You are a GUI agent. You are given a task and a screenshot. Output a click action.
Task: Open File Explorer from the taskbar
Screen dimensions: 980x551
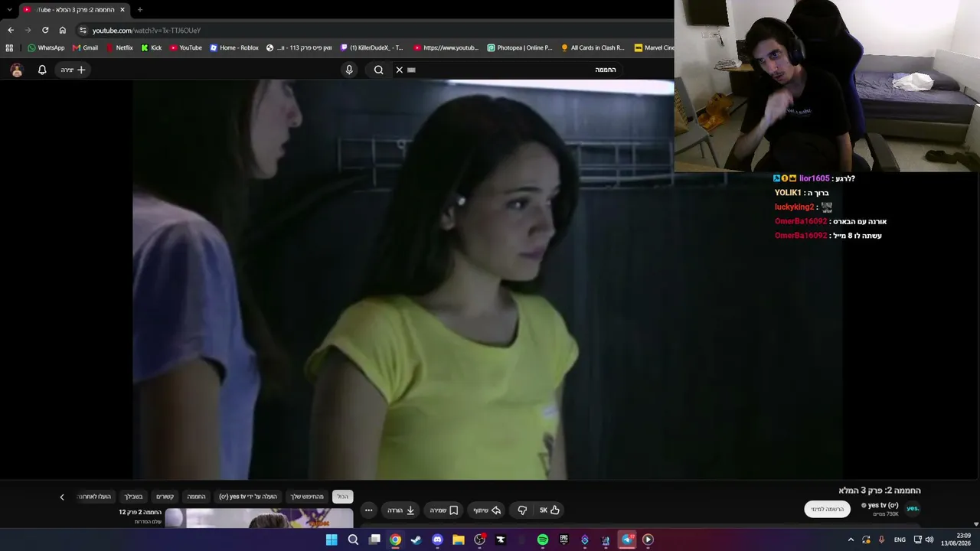click(x=459, y=540)
